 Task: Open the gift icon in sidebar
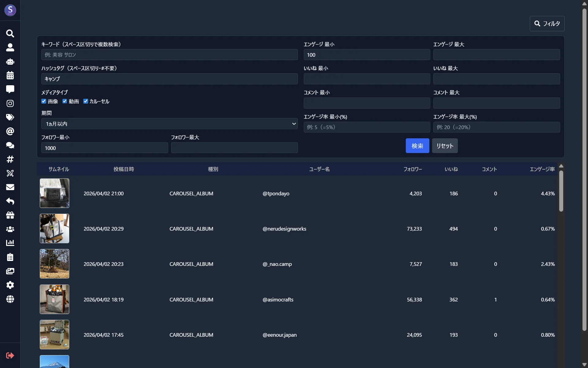[10, 215]
